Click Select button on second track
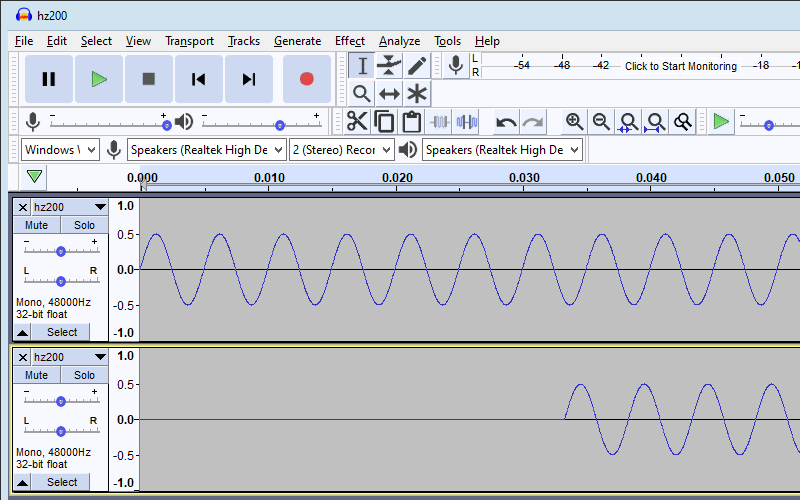Image resolution: width=800 pixels, height=500 pixels. coord(61,482)
